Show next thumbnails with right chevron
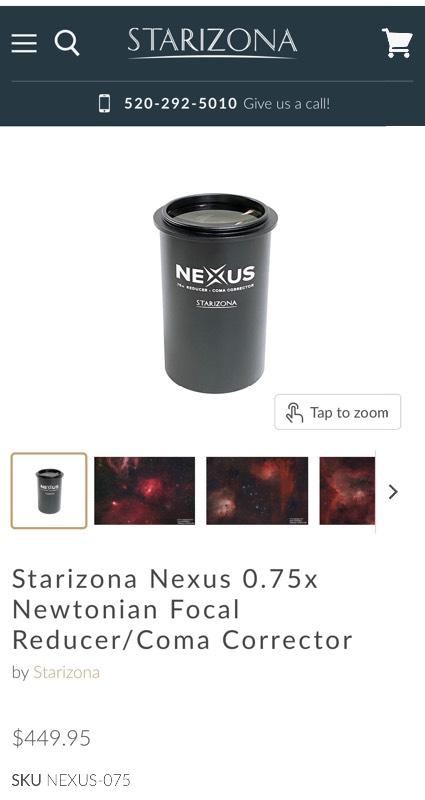The image size is (425, 800). (x=393, y=492)
